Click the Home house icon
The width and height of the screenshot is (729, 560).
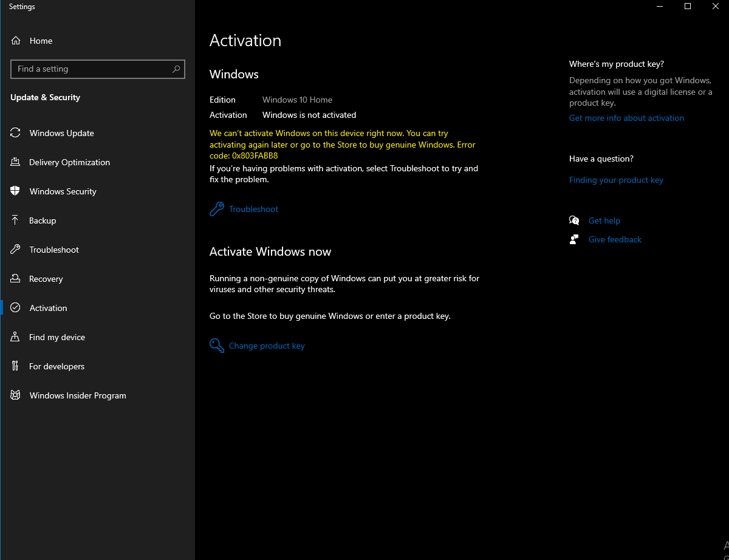(x=16, y=41)
